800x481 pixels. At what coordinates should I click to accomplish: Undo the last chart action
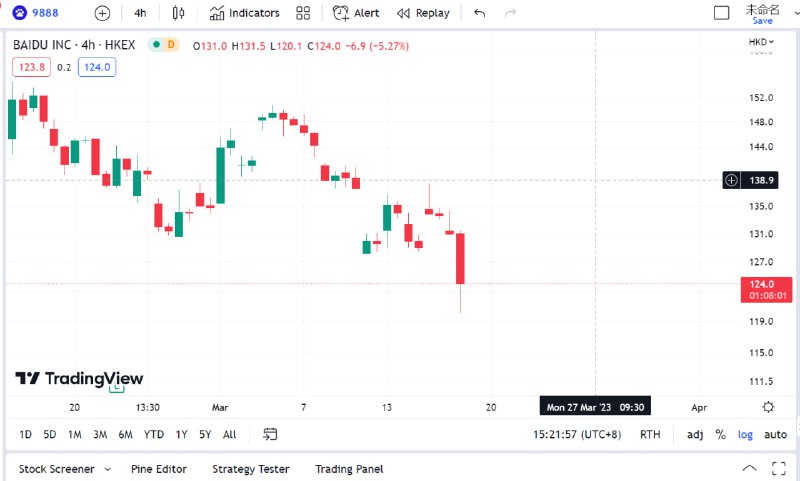click(480, 13)
